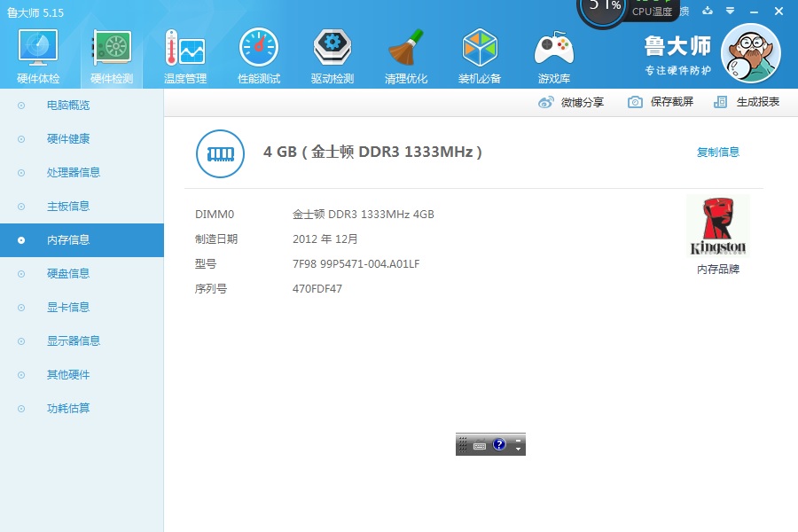This screenshot has height=532, width=798.
Task: Click 保存截屏 to save a screenshot
Action: pyautogui.click(x=661, y=102)
